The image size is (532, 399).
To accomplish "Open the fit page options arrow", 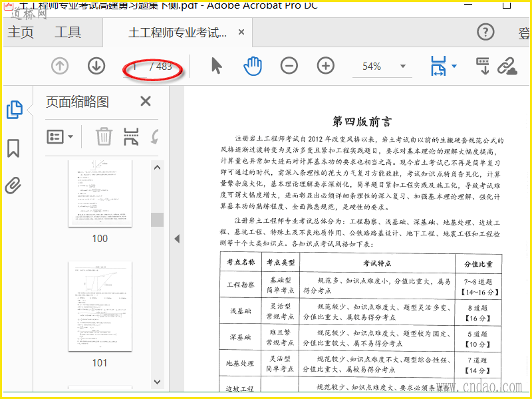I will tap(454, 66).
